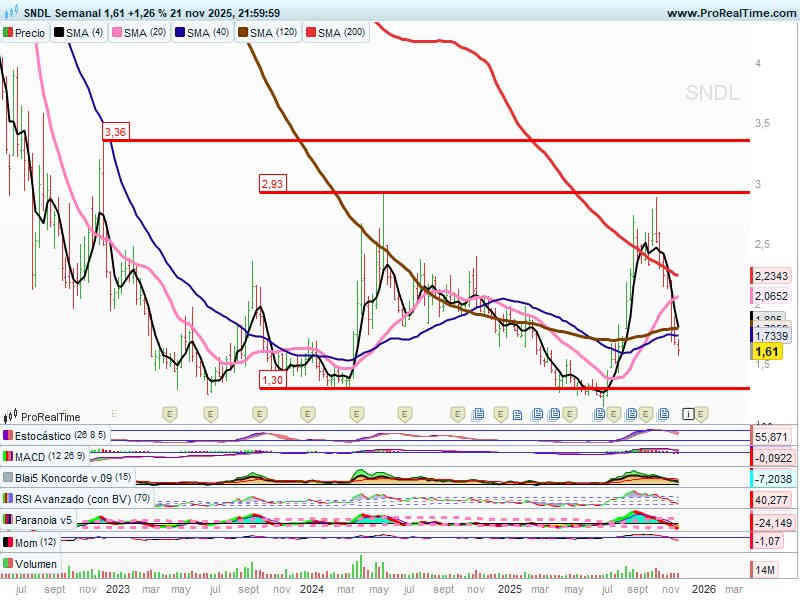Viewport: 800px width, 600px height.
Task: Toggle the SMA (200) legend item
Action: pos(335,32)
